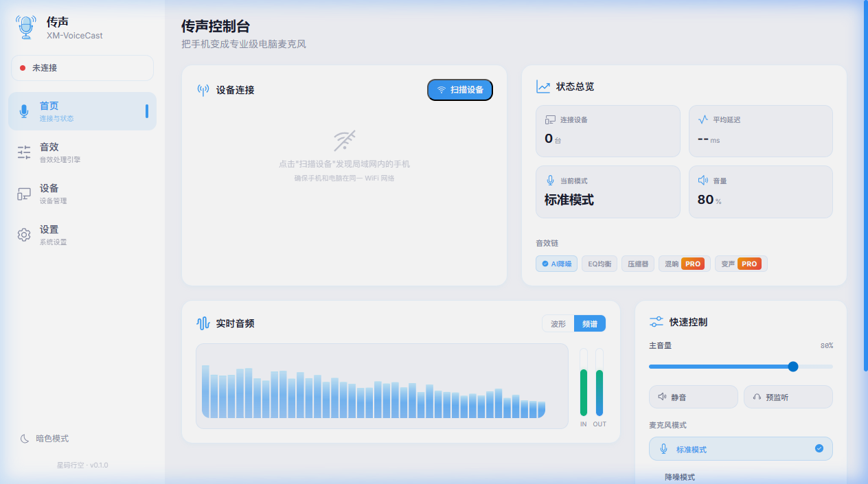
Task: Toggle the 变声 PRO effect chip
Action: click(x=741, y=264)
